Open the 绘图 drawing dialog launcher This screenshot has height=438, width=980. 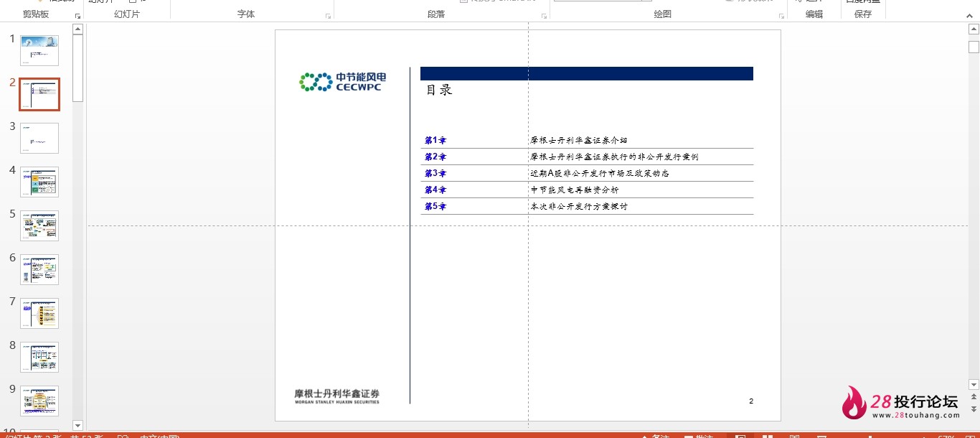781,15
